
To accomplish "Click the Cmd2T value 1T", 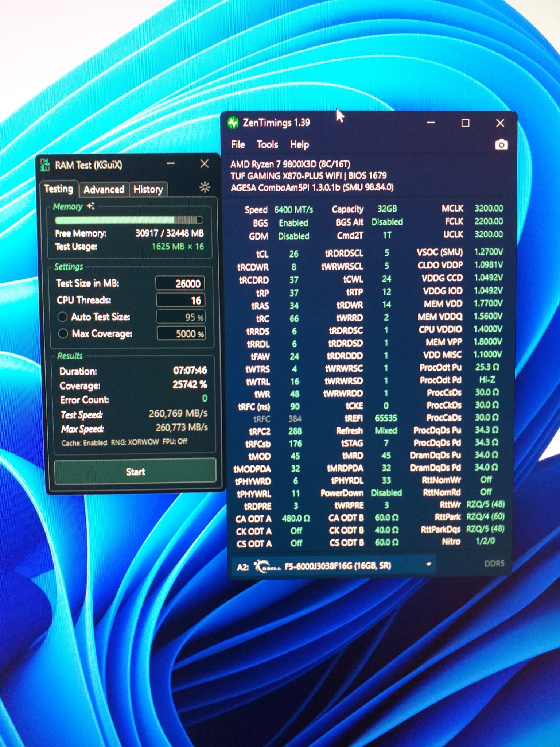I will [387, 235].
